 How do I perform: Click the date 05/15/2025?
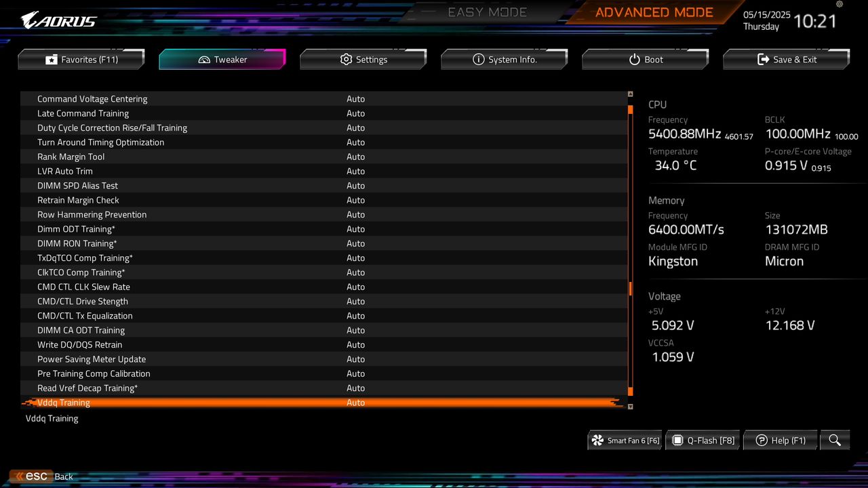[x=767, y=14]
